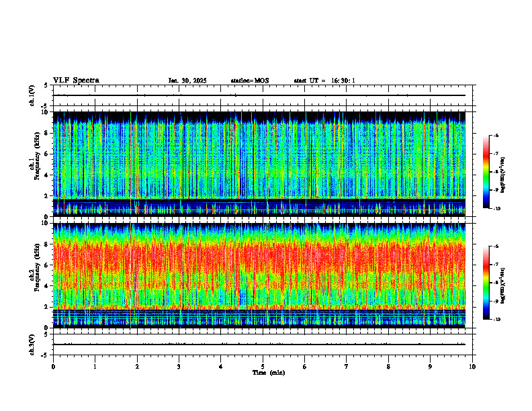Screen dimensions: 532x411
Task: Click the ch.2 spectrogram panel
Action: tap(259, 275)
